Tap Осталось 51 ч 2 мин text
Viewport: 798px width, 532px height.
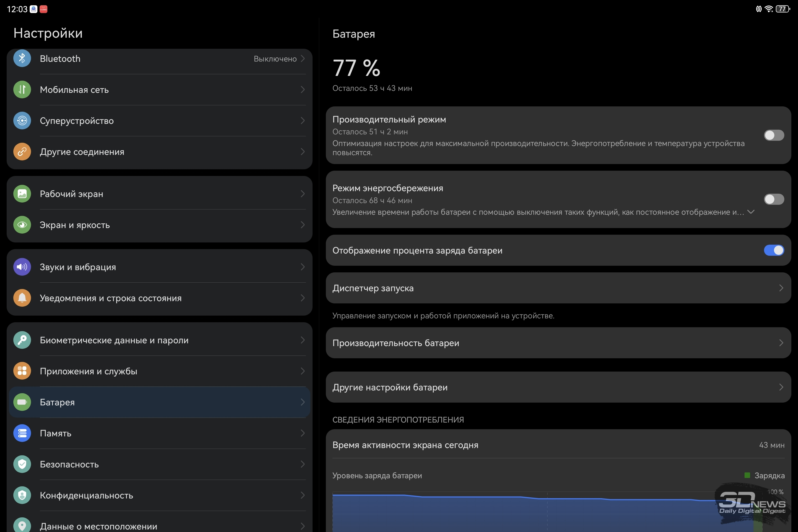(x=370, y=132)
